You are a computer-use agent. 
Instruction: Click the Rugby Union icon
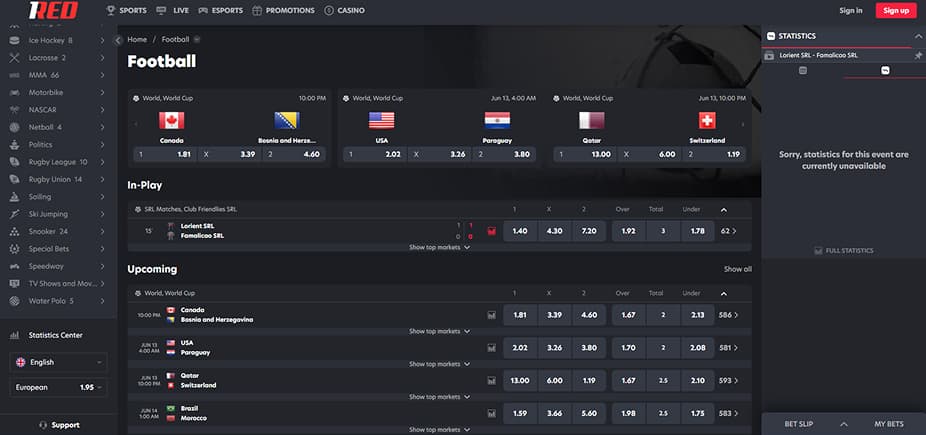[x=15, y=179]
